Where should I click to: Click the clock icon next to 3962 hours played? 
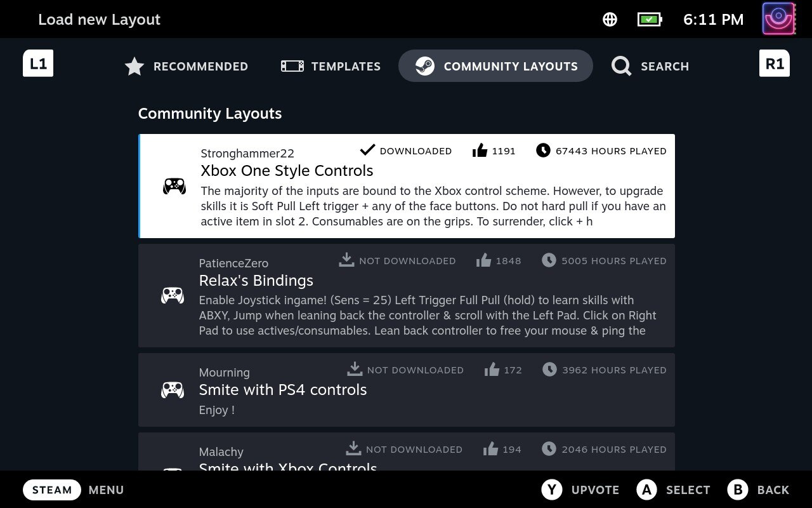[549, 370]
